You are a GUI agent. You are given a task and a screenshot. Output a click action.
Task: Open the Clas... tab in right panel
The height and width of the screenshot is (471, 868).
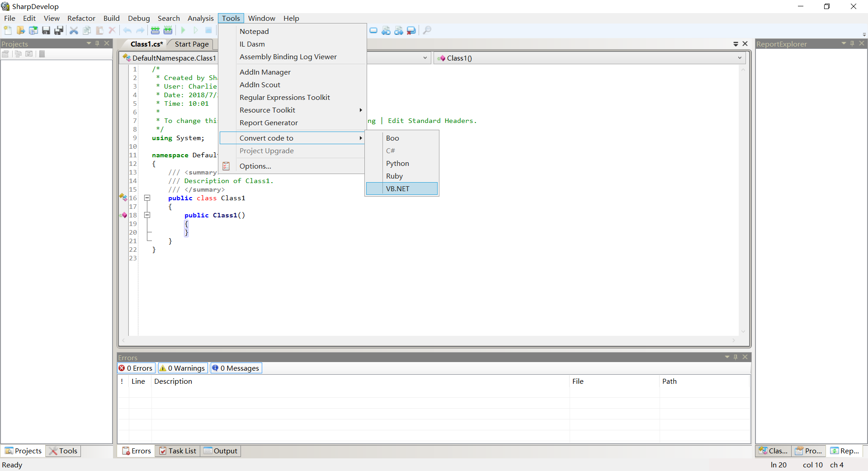coord(773,451)
